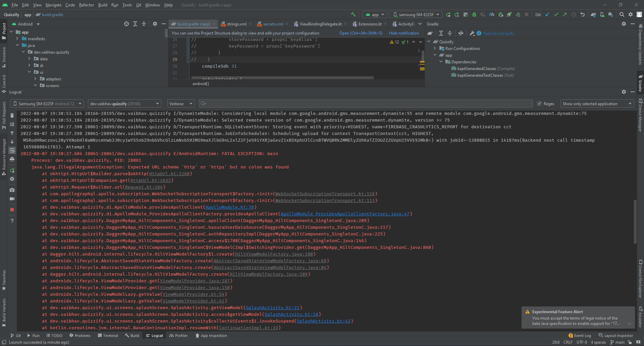Viewport: 644px width, 346px height.
Task: Take a screenshot with the camera icon
Action: 12,190
